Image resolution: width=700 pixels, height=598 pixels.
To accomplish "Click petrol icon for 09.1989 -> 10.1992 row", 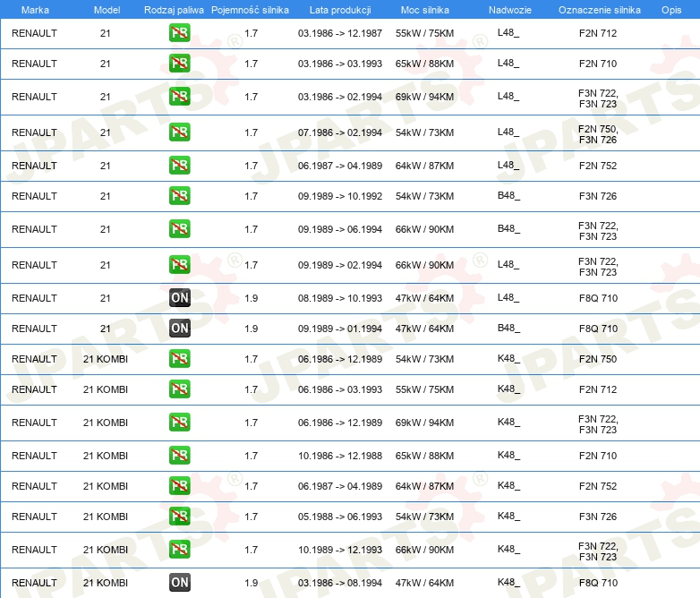I will pos(179,196).
